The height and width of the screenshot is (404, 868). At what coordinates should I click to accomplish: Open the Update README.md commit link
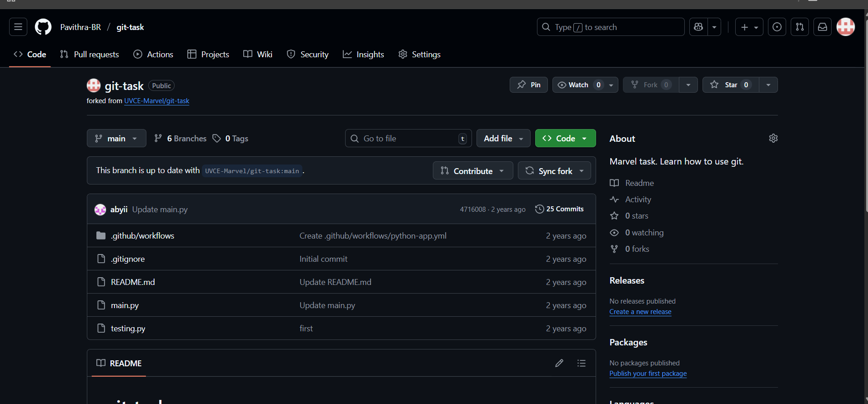(335, 282)
